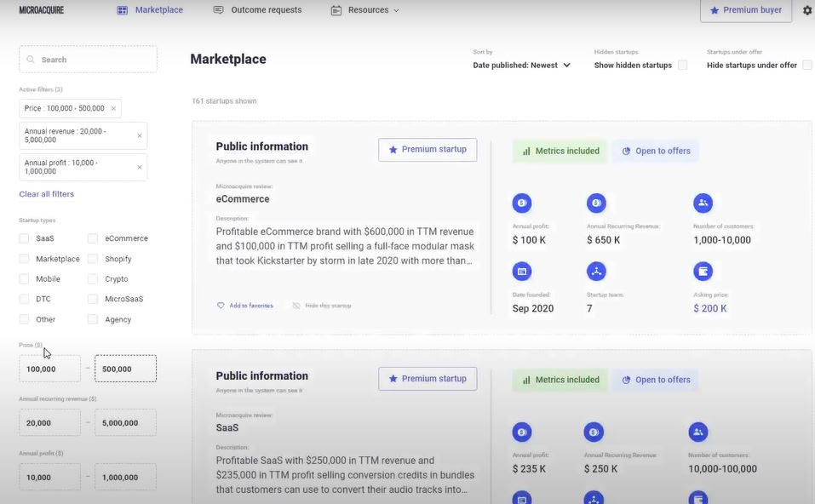Click SaaS listing's Annual Recurring Revenue icon
The image size is (815, 504).
click(594, 432)
